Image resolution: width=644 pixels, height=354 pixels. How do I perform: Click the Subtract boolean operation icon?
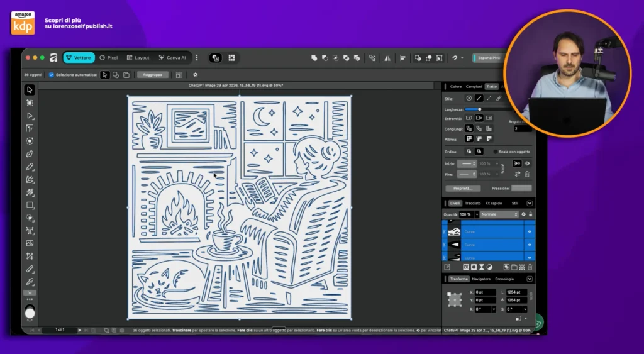(x=325, y=58)
